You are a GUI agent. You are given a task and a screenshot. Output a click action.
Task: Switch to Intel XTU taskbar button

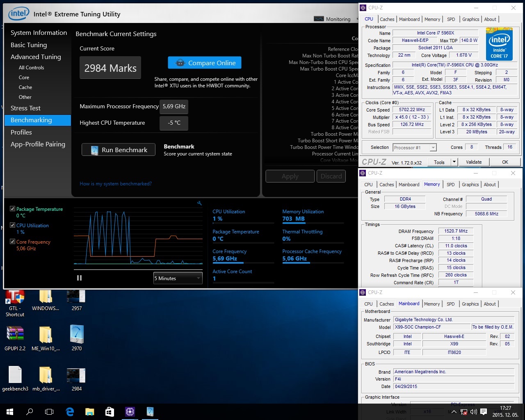(x=150, y=412)
